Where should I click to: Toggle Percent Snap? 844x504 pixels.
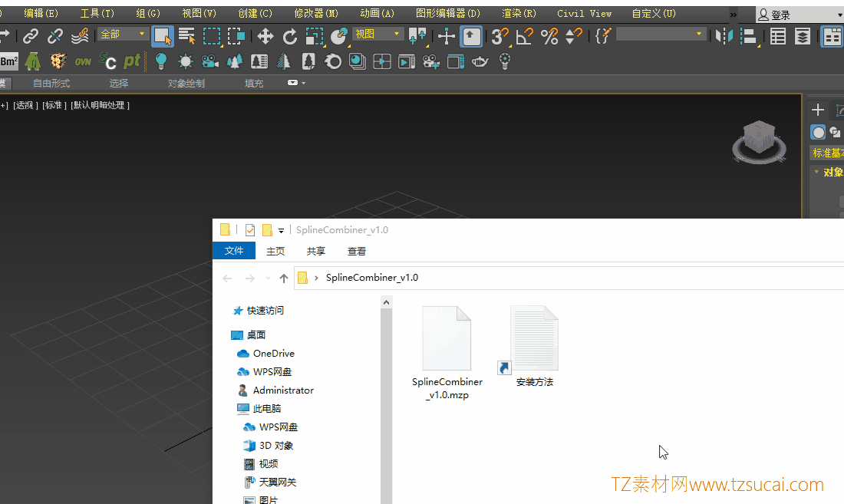pyautogui.click(x=549, y=36)
